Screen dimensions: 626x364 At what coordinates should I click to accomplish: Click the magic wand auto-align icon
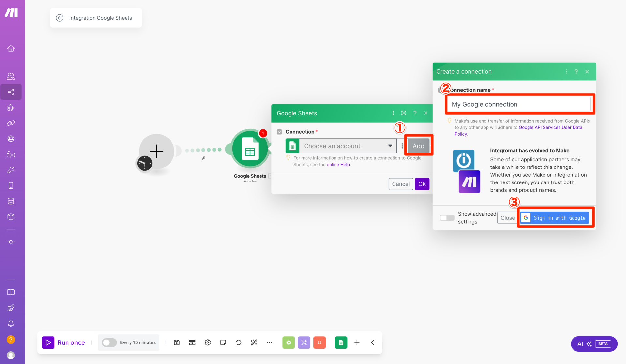tap(254, 342)
